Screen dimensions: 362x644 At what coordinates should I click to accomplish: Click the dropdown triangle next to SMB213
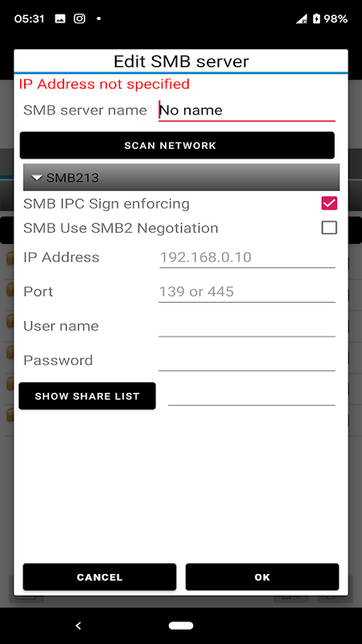click(37, 178)
